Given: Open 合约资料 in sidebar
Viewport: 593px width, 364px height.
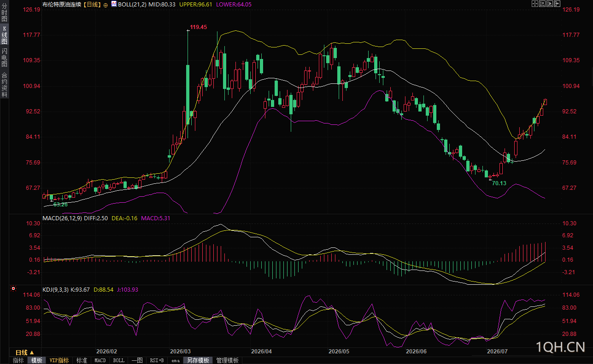Looking at the screenshot, I should (x=4, y=85).
